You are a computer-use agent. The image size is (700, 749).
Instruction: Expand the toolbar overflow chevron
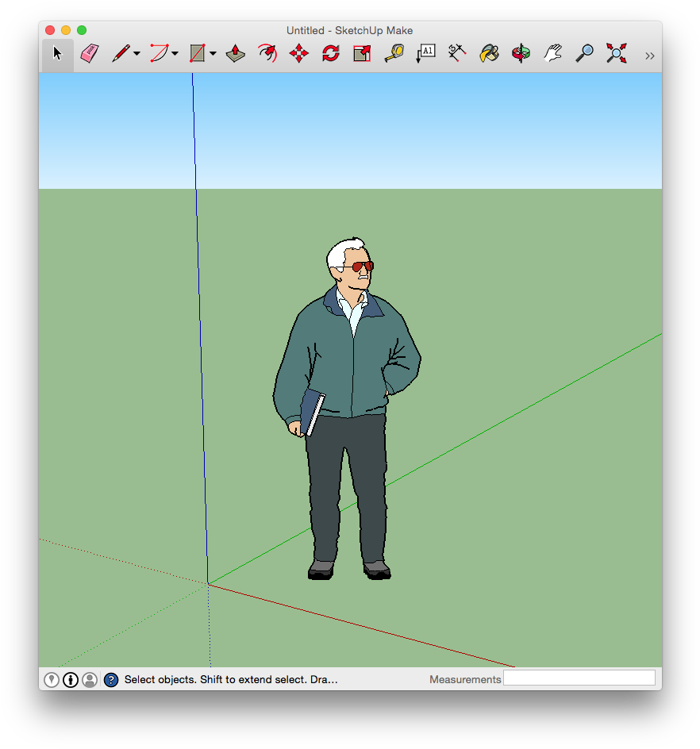coord(649,55)
